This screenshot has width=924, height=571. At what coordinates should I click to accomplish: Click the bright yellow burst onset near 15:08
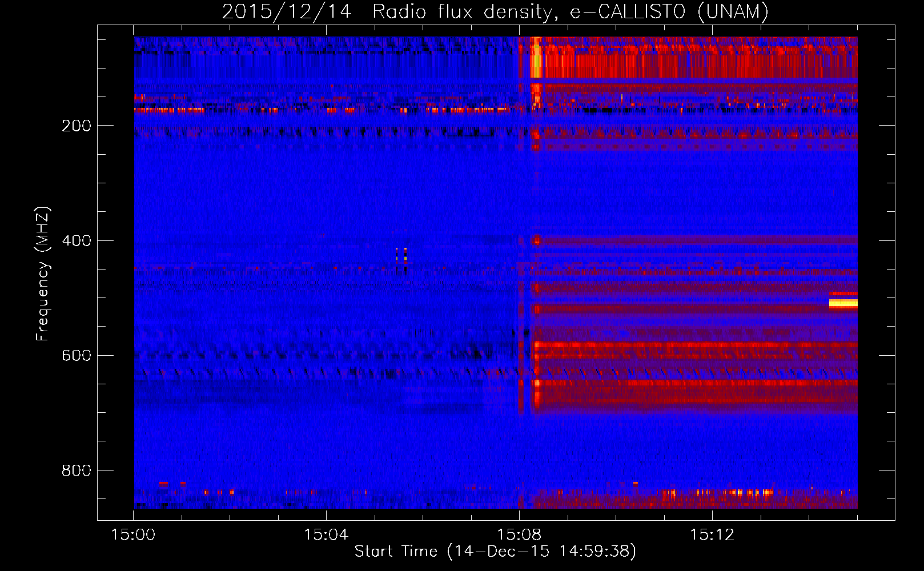click(536, 57)
